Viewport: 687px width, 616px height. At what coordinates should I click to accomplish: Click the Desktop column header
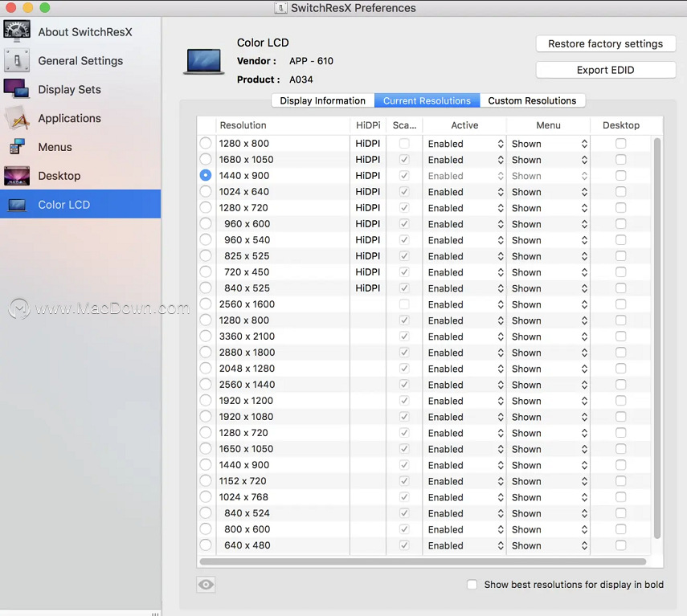621,125
